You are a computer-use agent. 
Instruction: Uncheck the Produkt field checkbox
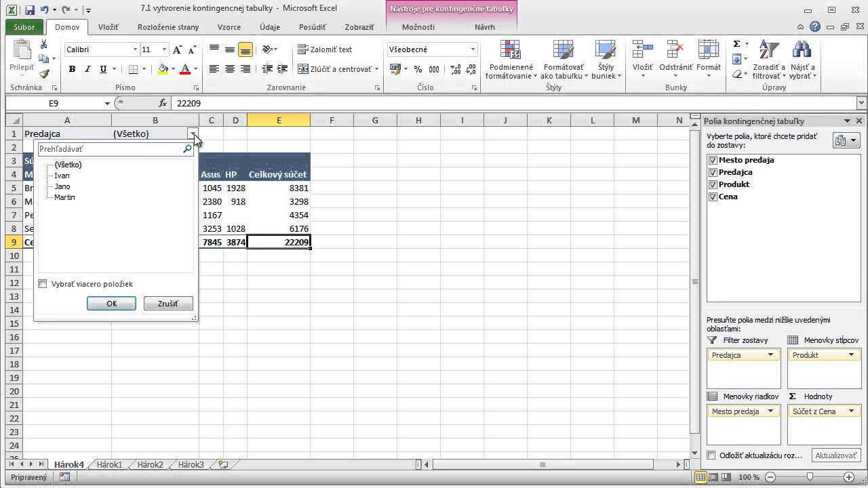pyautogui.click(x=713, y=184)
